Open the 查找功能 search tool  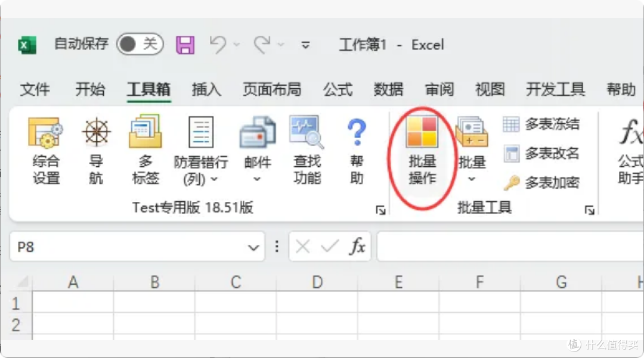[x=307, y=151]
